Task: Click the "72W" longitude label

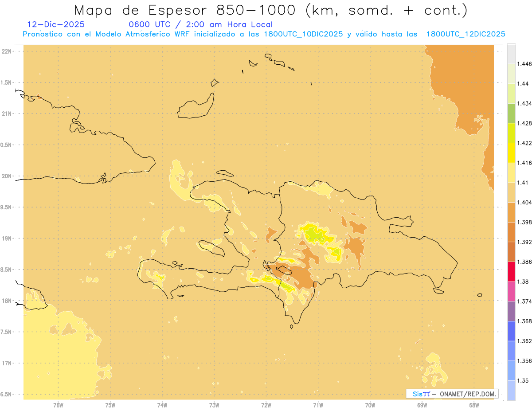Action: click(x=266, y=406)
